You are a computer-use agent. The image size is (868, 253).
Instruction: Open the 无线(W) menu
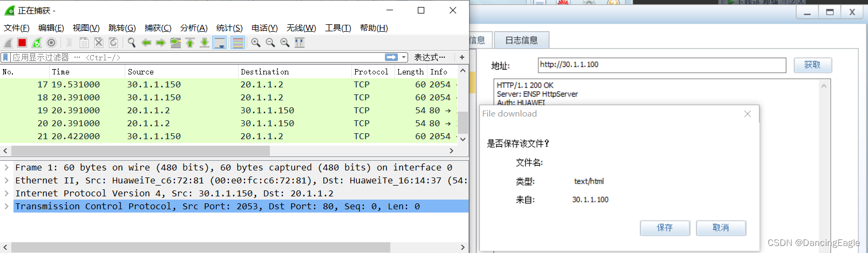tap(301, 28)
